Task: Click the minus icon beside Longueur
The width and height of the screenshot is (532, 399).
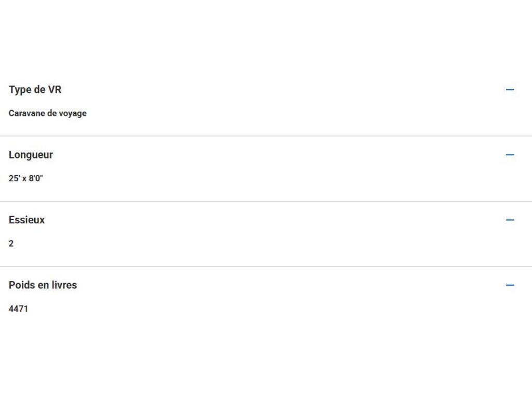Action: coord(510,155)
